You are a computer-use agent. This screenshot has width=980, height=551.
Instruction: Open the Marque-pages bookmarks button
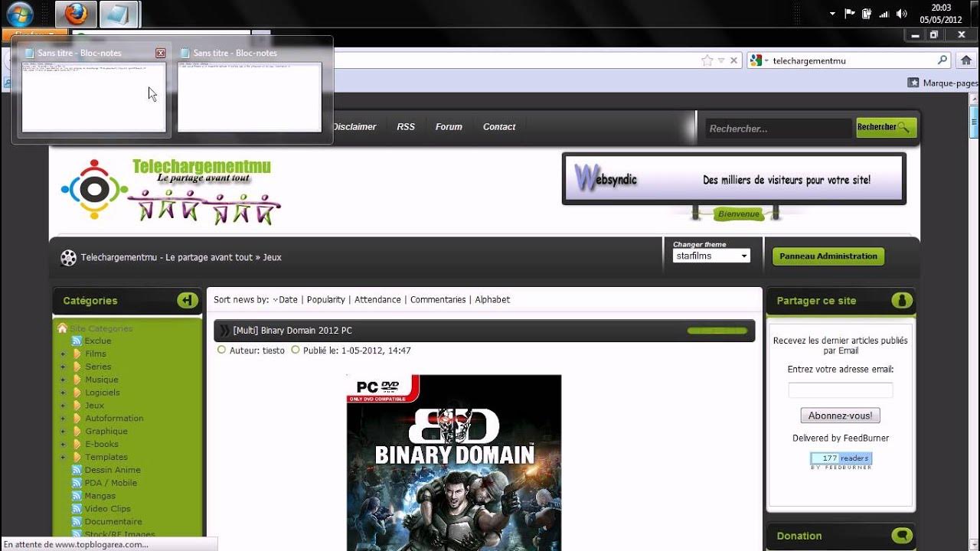942,83
